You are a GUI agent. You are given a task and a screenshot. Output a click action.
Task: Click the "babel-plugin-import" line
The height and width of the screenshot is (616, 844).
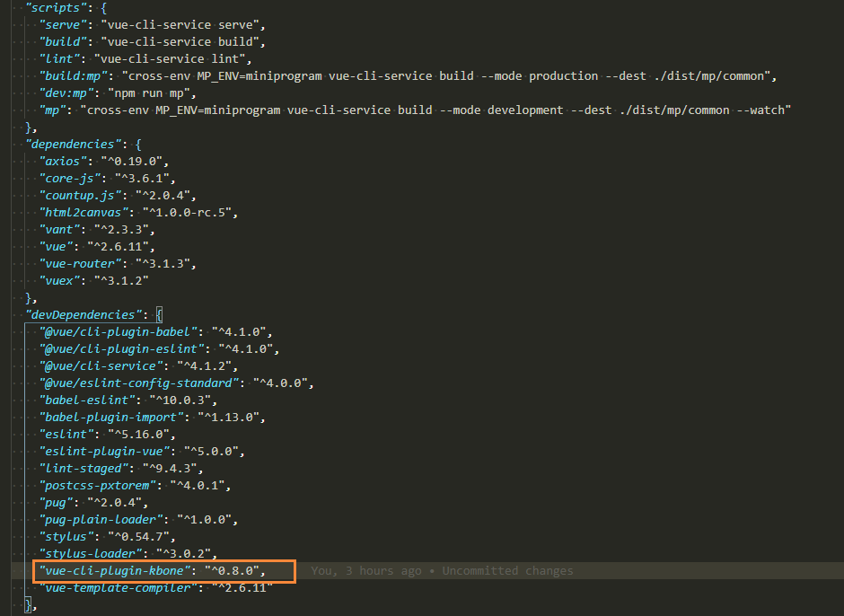[x=153, y=418]
